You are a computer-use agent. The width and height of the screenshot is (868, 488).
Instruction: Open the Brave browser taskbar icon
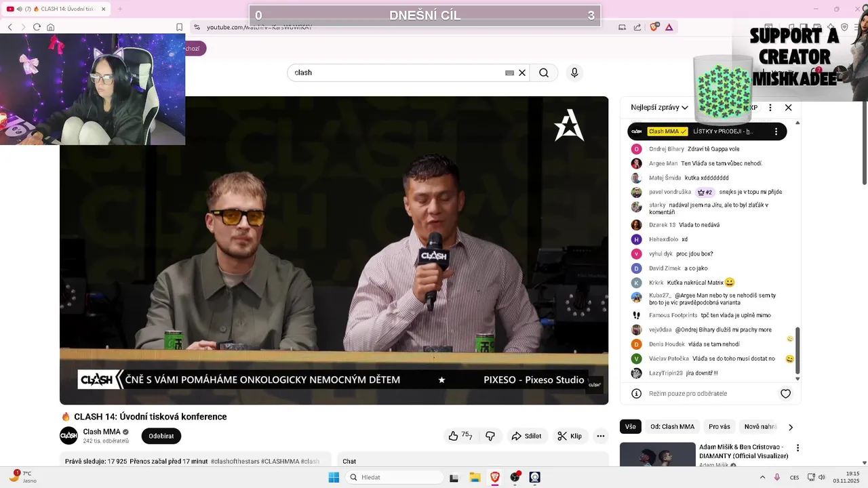click(495, 477)
